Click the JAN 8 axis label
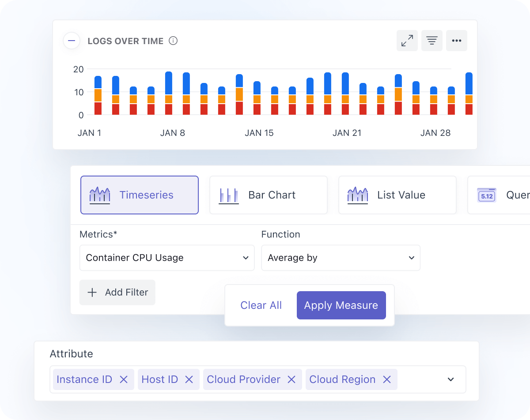 point(173,133)
